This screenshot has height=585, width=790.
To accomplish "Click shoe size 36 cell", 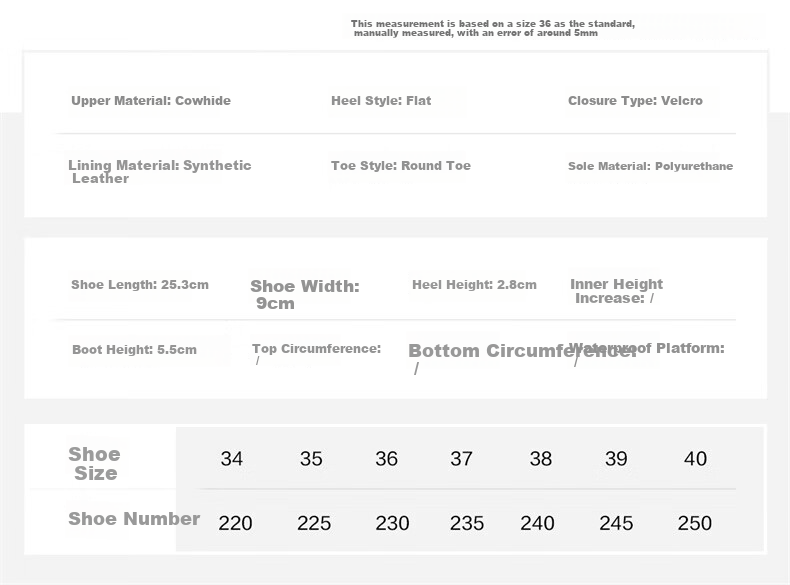I will tap(386, 459).
